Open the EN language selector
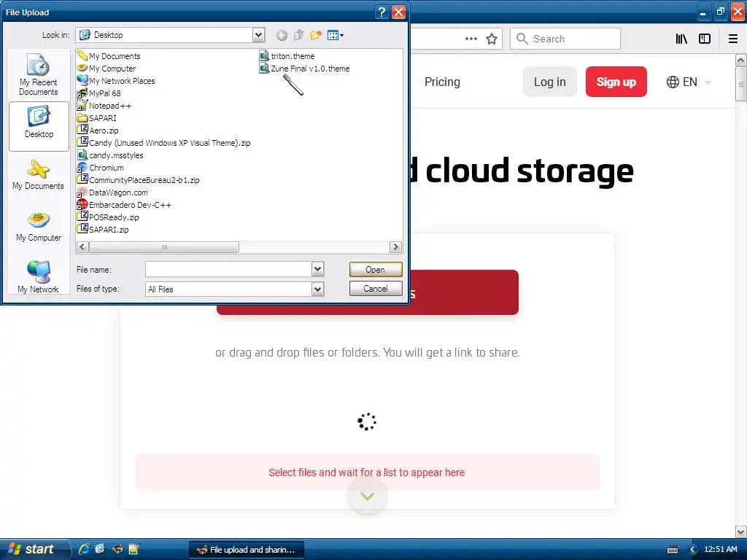Image resolution: width=747 pixels, height=560 pixels. coord(689,82)
